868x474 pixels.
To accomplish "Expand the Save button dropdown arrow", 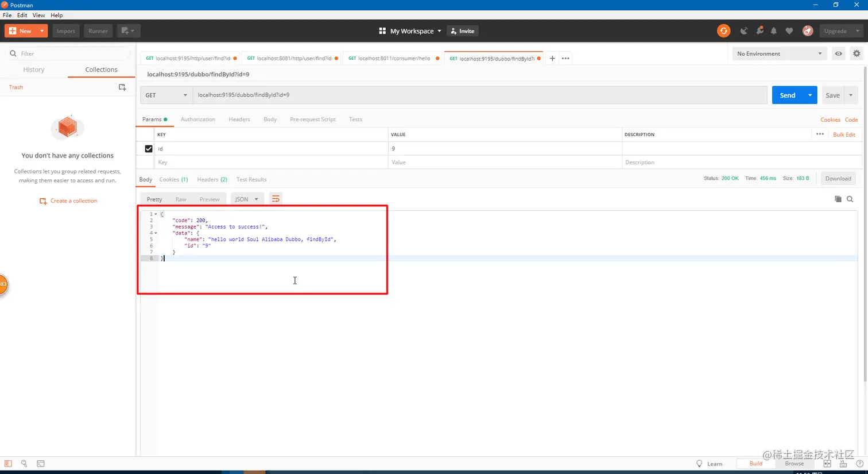I will [x=851, y=95].
